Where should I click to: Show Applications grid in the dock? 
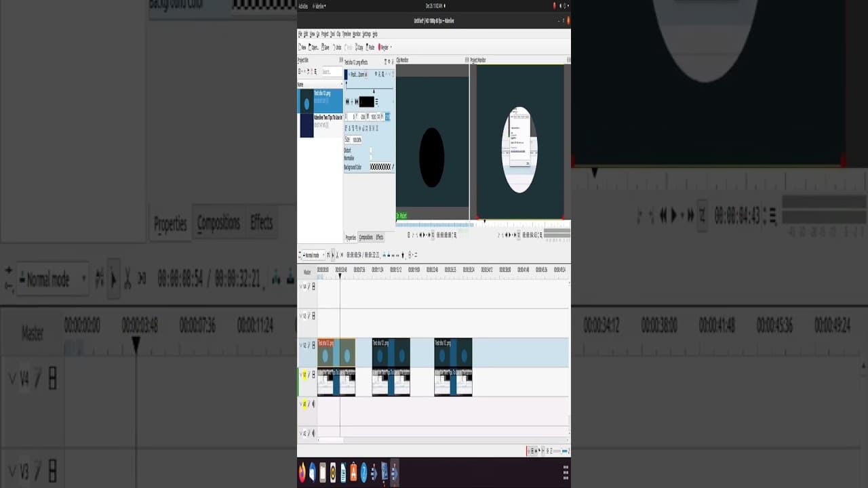pos(565,472)
